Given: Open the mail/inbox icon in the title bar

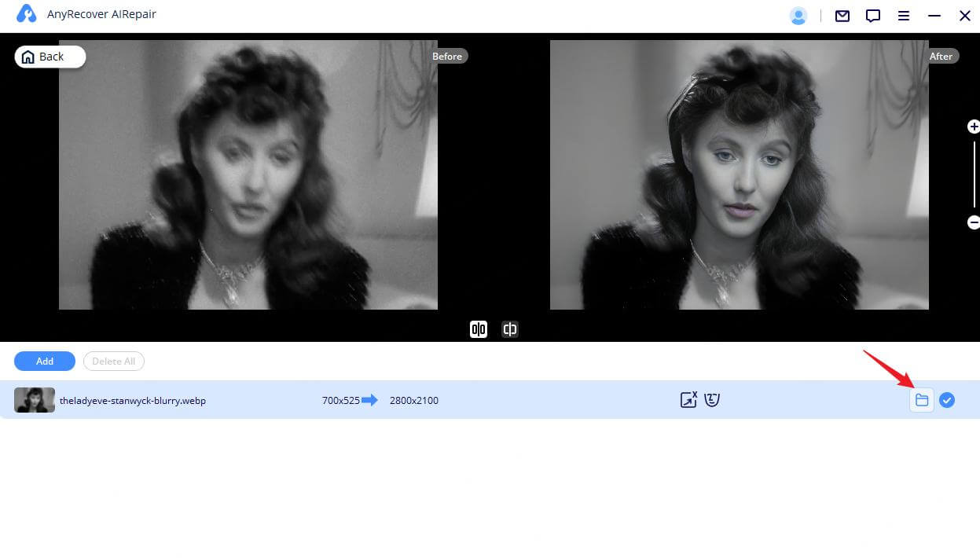Looking at the screenshot, I should [842, 15].
